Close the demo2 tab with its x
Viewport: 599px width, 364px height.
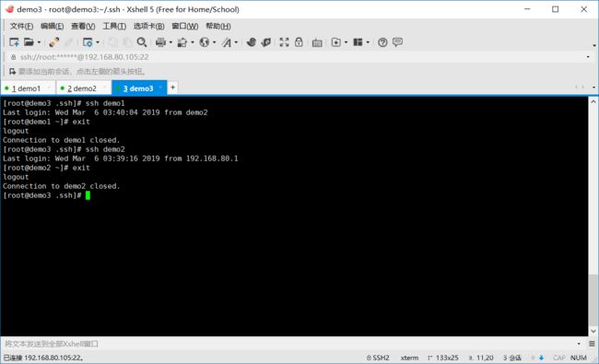105,88
